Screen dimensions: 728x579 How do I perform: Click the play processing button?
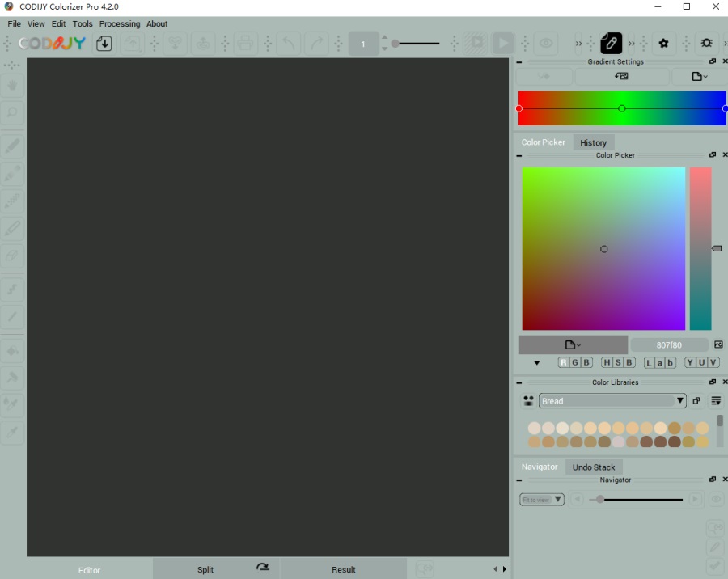[502, 44]
